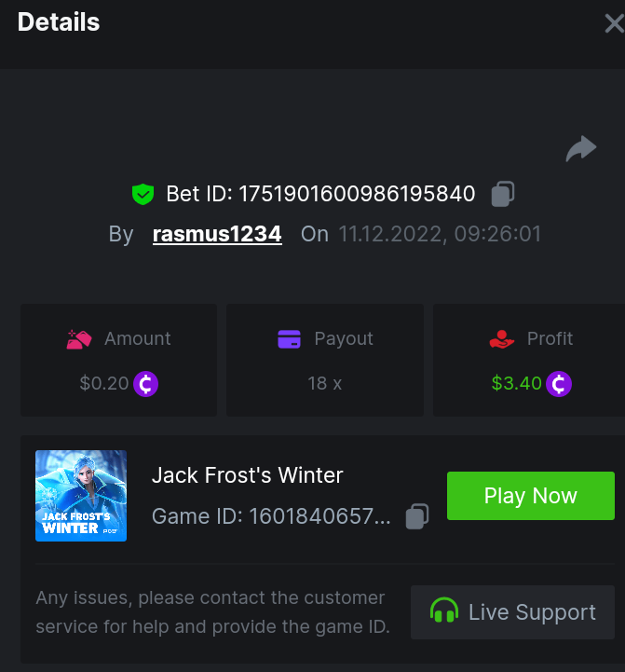Click the Play Now button
The height and width of the screenshot is (672, 625).
tap(531, 496)
